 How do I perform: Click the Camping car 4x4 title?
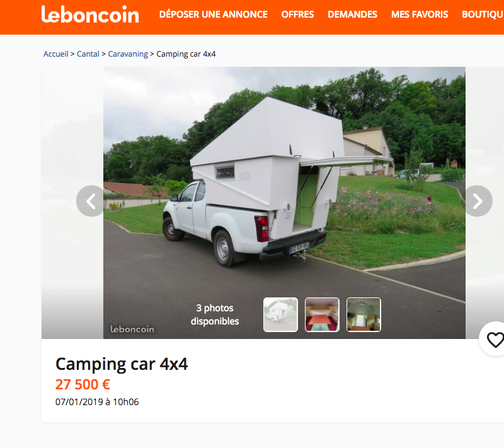(122, 364)
